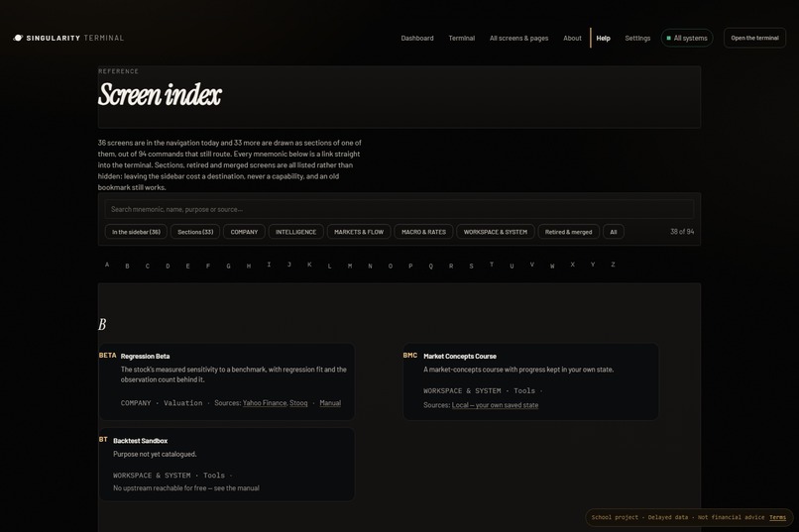Viewport: 799px width, 532px height.
Task: Jump to letter T in index
Action: (x=492, y=265)
